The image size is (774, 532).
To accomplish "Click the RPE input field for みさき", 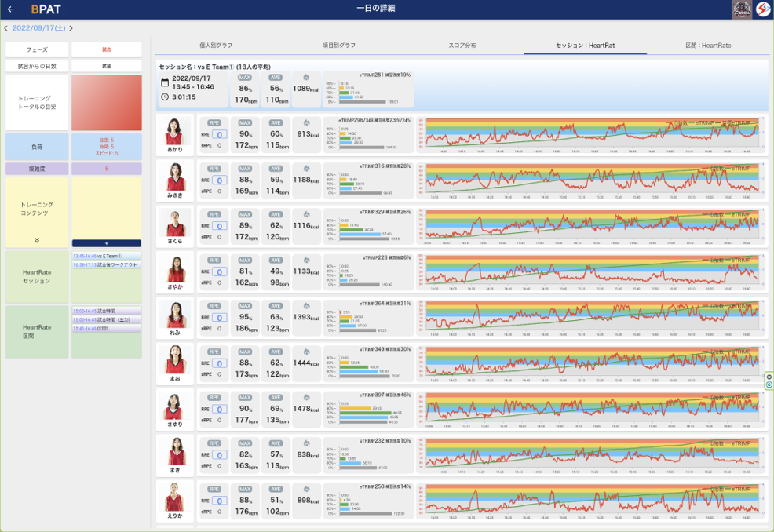I will click(220, 180).
